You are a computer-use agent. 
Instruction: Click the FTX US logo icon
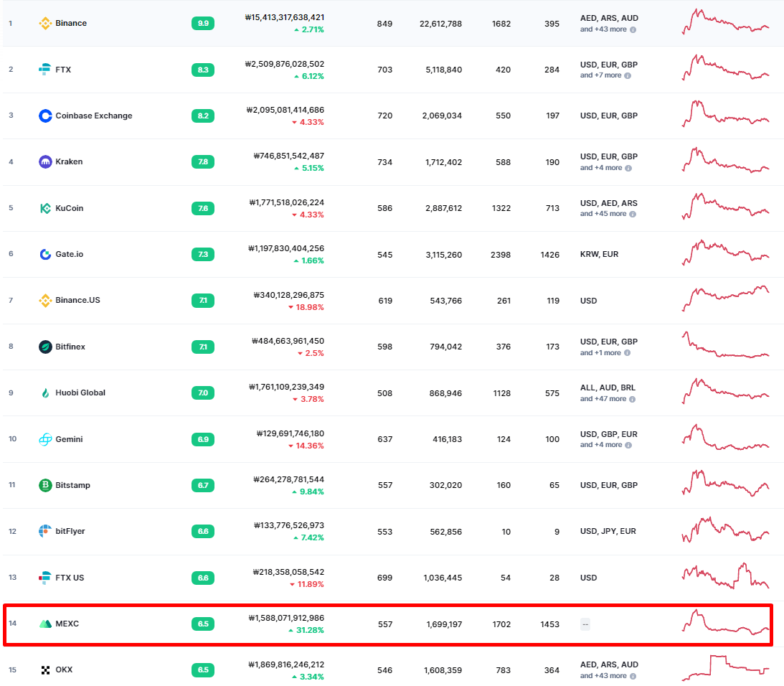pyautogui.click(x=45, y=578)
